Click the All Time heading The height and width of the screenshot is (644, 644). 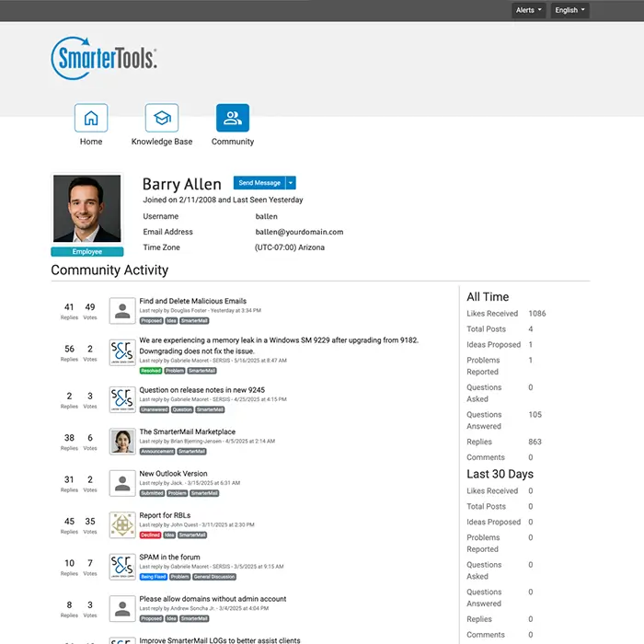point(488,297)
